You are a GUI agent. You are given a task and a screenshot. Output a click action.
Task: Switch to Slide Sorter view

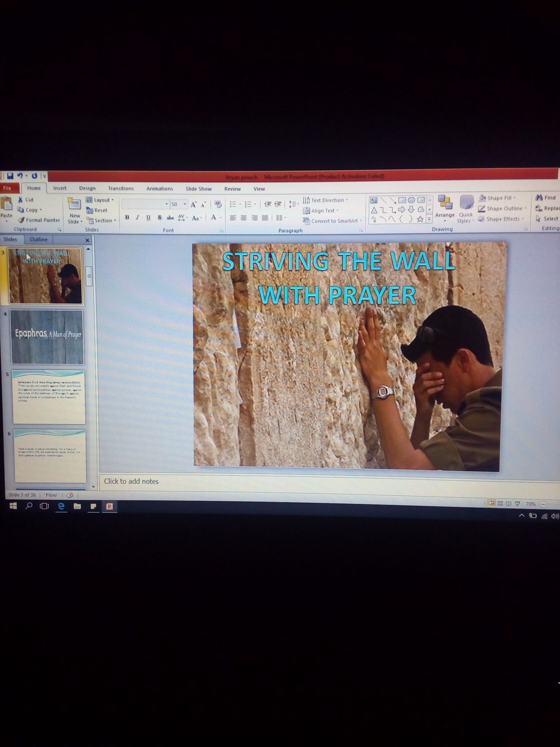[x=500, y=503]
